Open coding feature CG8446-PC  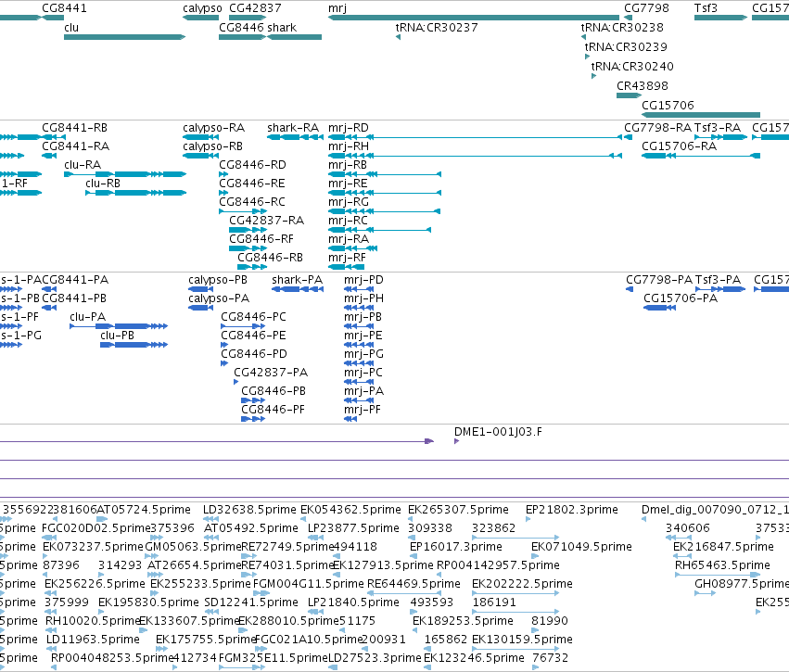tap(243, 326)
